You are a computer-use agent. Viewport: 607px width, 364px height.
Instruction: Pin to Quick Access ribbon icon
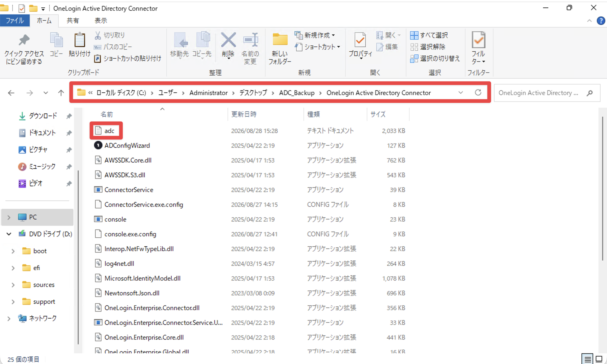point(24,49)
